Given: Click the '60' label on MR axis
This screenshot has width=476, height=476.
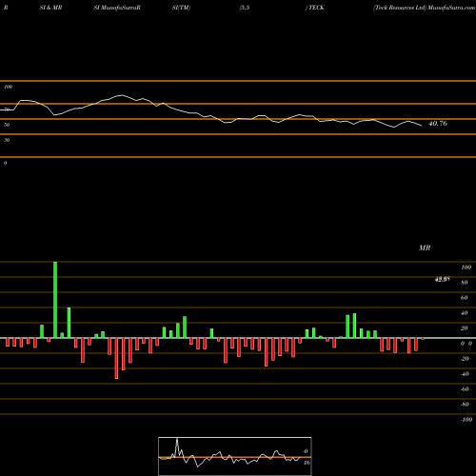Looking at the screenshot, I should pos(465,298).
